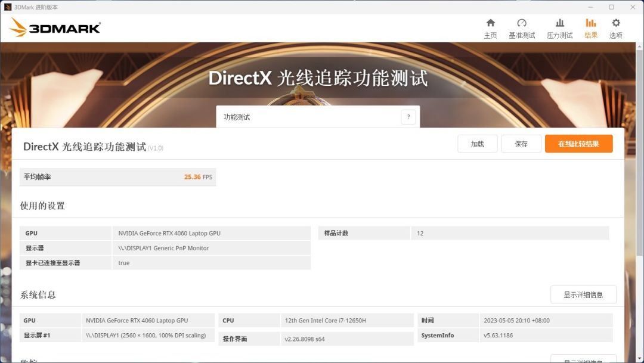This screenshot has width=644, height=363.
Task: Click the SystemInfo v5.63.1186 value
Action: click(498, 335)
